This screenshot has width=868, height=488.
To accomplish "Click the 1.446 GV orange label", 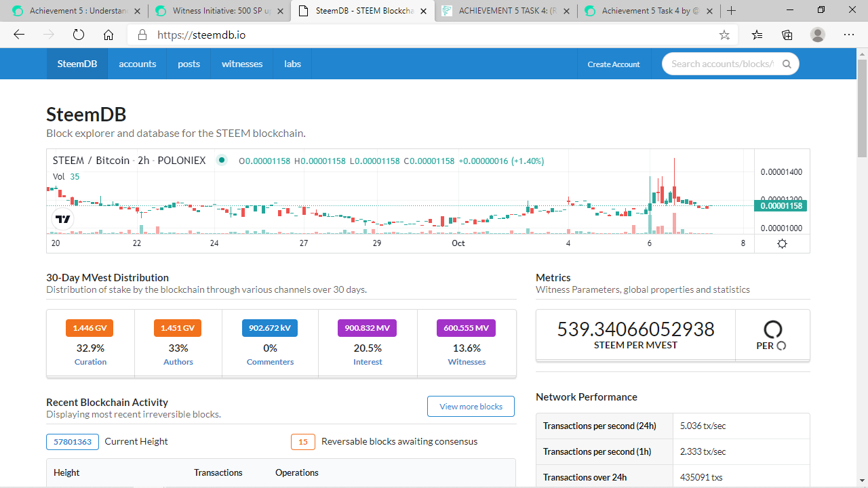I will click(90, 328).
